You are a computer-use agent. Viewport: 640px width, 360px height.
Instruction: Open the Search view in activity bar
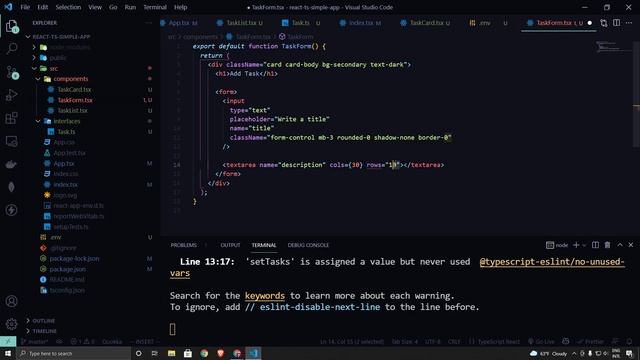coord(11,49)
